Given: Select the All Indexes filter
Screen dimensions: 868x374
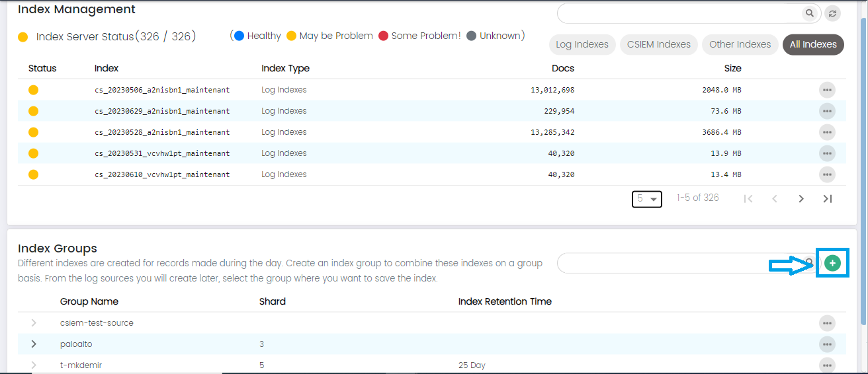Looking at the screenshot, I should [813, 44].
